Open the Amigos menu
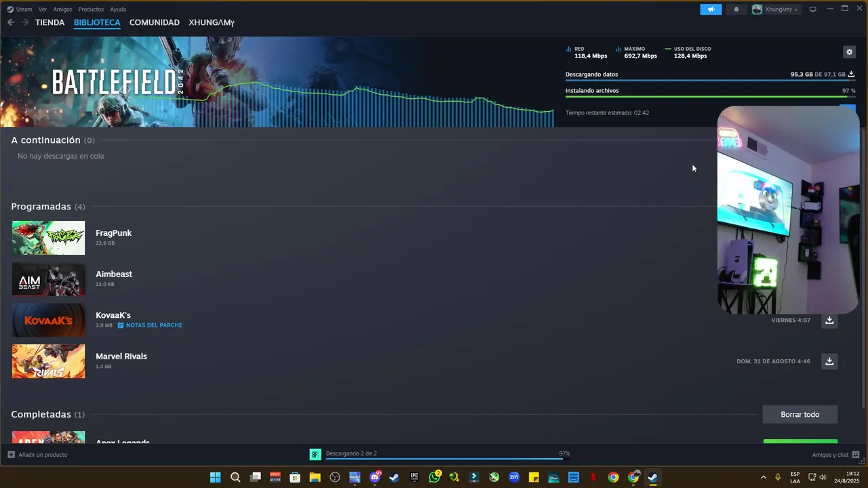The image size is (868, 488). [x=62, y=9]
